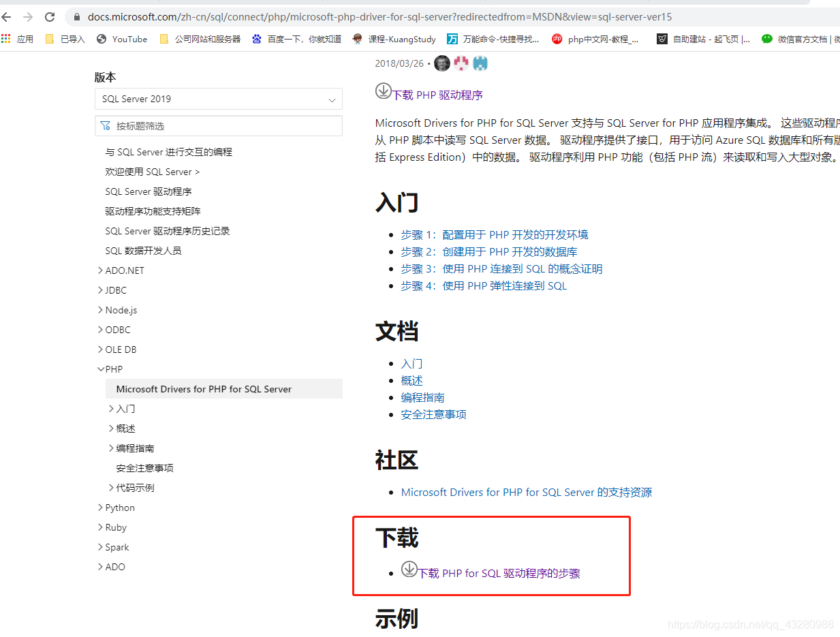840x637 pixels.
Task: Select SQL 数据开发人员 in sidebar
Action: (144, 251)
